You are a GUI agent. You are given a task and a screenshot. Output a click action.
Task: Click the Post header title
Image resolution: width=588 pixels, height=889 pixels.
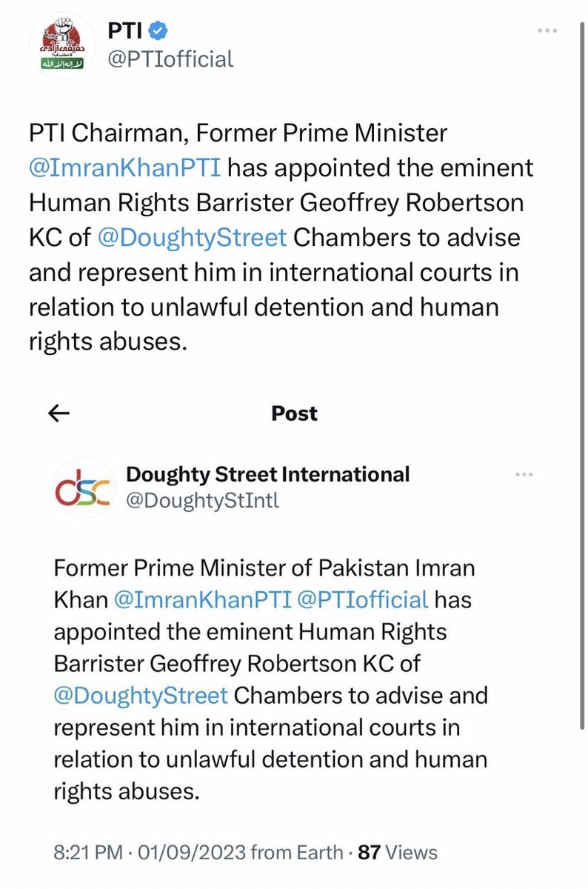click(x=294, y=413)
